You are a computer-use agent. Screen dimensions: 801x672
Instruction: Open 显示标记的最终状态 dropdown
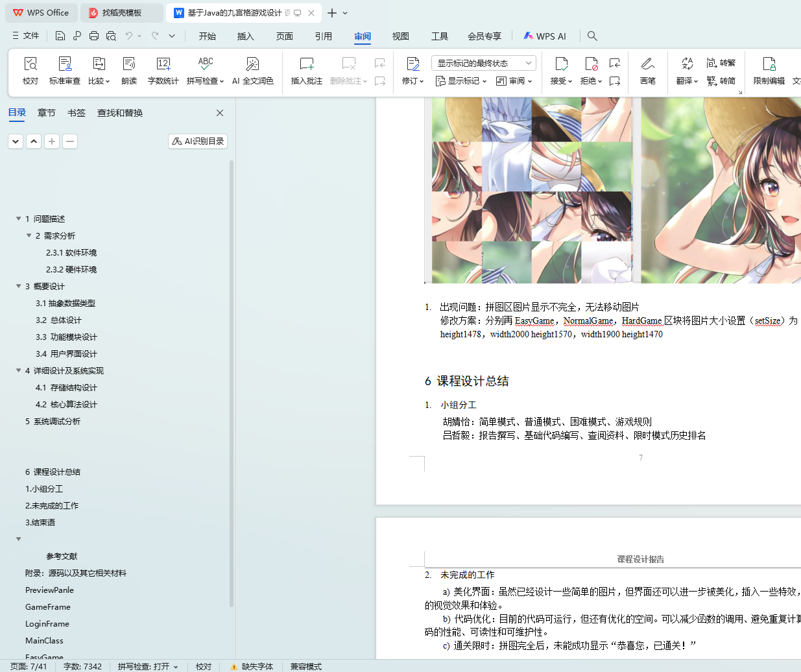483,63
